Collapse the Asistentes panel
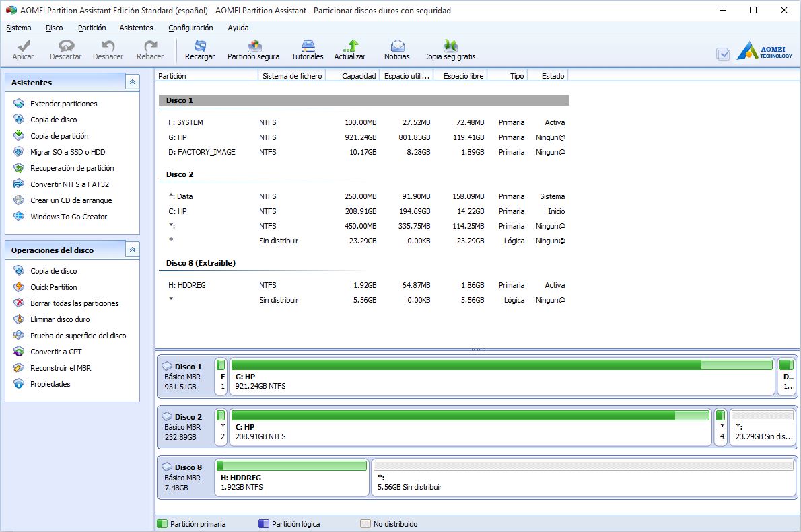The image size is (801, 532). click(x=133, y=82)
